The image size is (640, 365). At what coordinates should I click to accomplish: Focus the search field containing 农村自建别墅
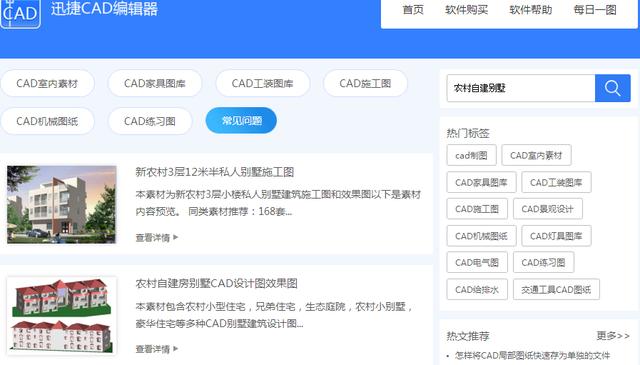coord(521,88)
